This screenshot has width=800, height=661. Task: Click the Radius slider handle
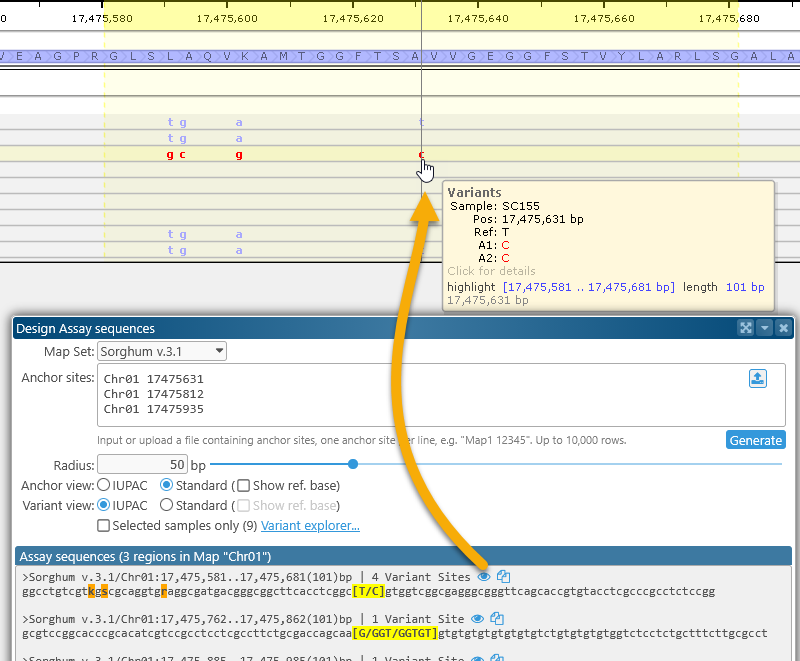pyautogui.click(x=353, y=464)
